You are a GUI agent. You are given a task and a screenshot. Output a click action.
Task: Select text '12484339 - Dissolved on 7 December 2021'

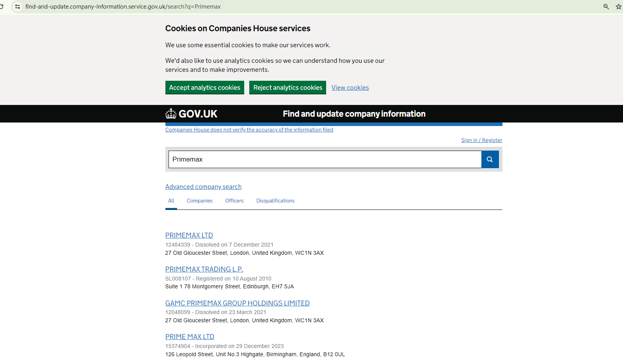(219, 245)
